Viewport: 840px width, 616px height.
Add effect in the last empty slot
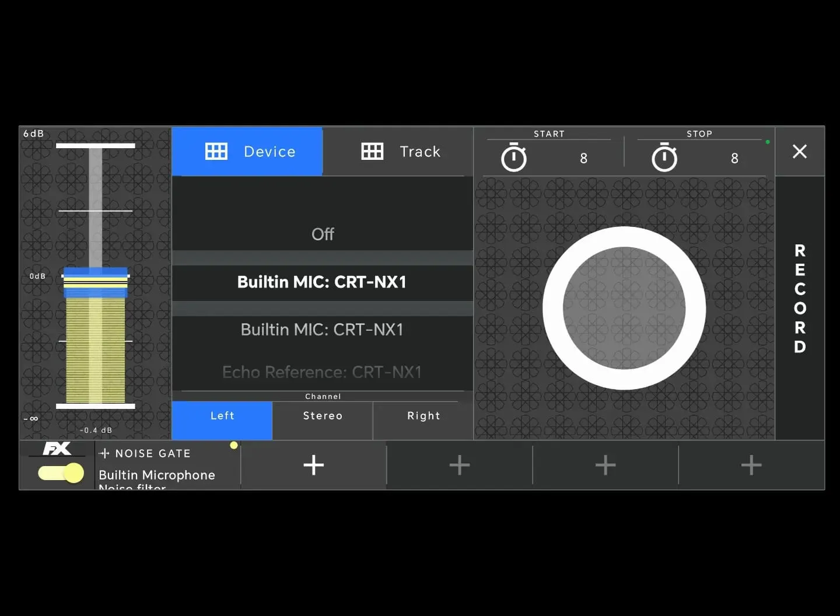click(x=751, y=465)
